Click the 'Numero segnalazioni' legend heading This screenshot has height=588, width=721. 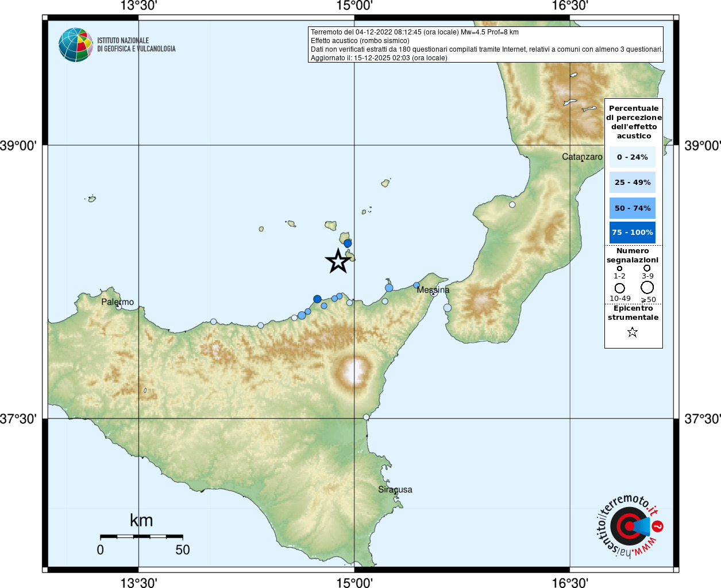pyautogui.click(x=633, y=256)
